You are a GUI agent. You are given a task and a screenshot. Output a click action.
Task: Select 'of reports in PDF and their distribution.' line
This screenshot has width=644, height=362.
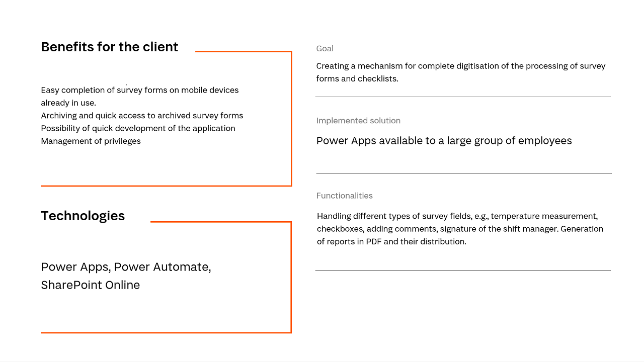point(391,242)
